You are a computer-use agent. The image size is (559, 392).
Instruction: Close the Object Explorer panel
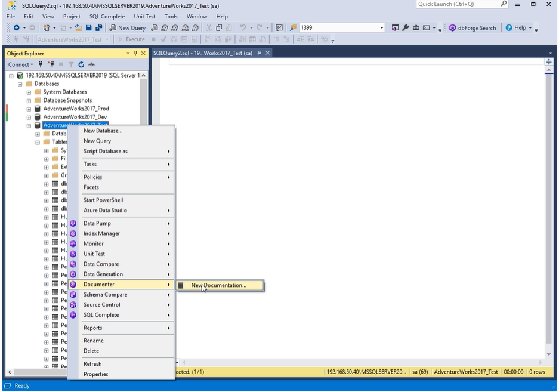pos(143,53)
